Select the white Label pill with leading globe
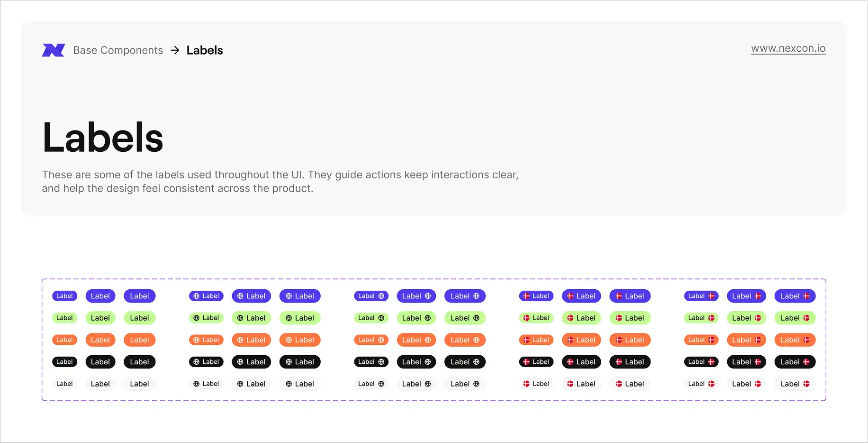The width and height of the screenshot is (868, 443). (x=206, y=384)
